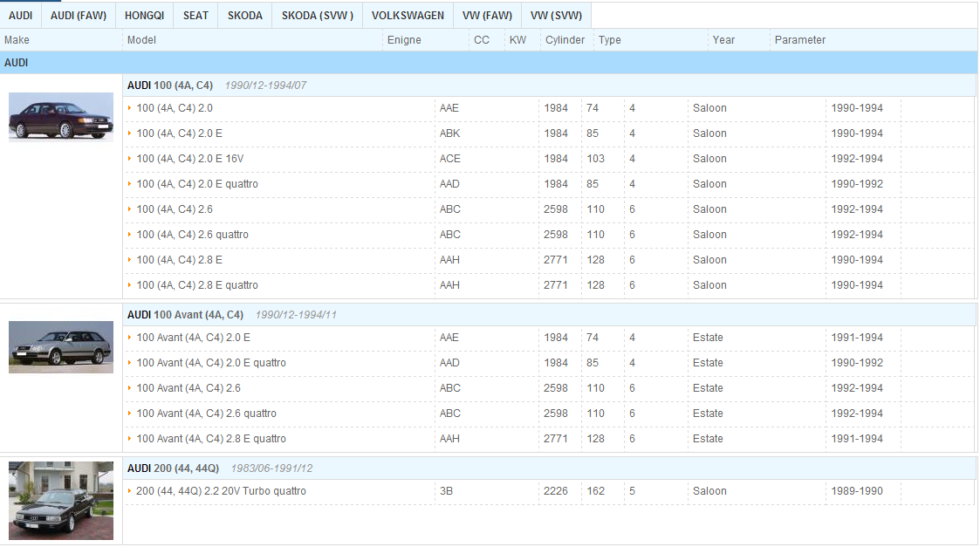Screen dimensions: 980x547
Task: Click the Make column header
Action: pos(17,40)
